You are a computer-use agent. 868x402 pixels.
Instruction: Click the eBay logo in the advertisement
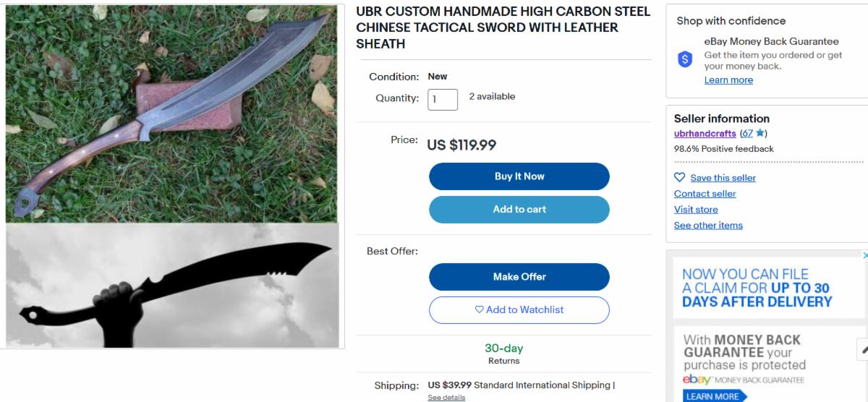[696, 380]
